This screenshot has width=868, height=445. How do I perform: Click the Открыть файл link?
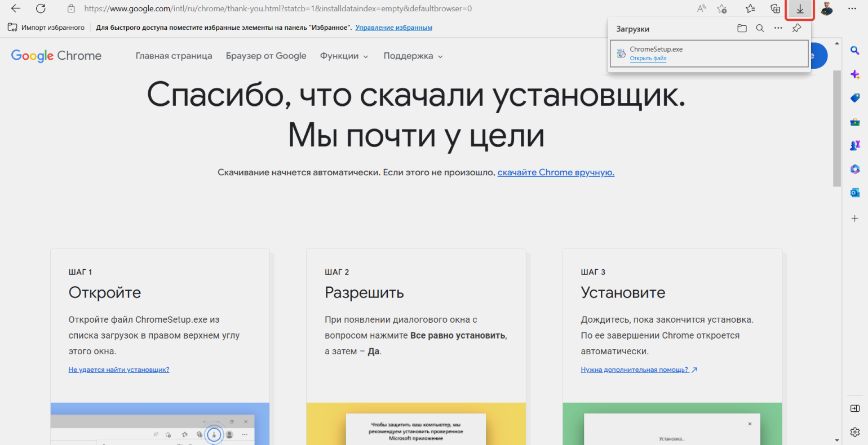[x=648, y=58]
